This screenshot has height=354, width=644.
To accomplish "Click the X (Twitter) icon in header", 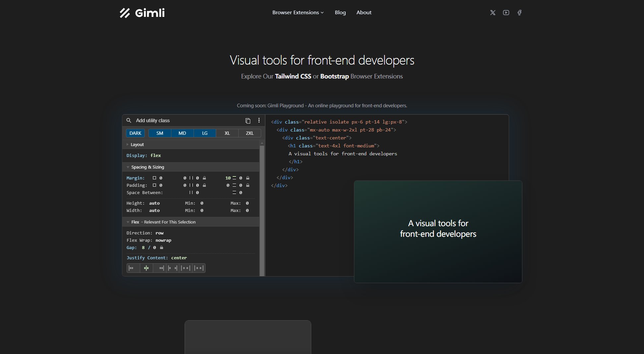I will click(x=493, y=13).
